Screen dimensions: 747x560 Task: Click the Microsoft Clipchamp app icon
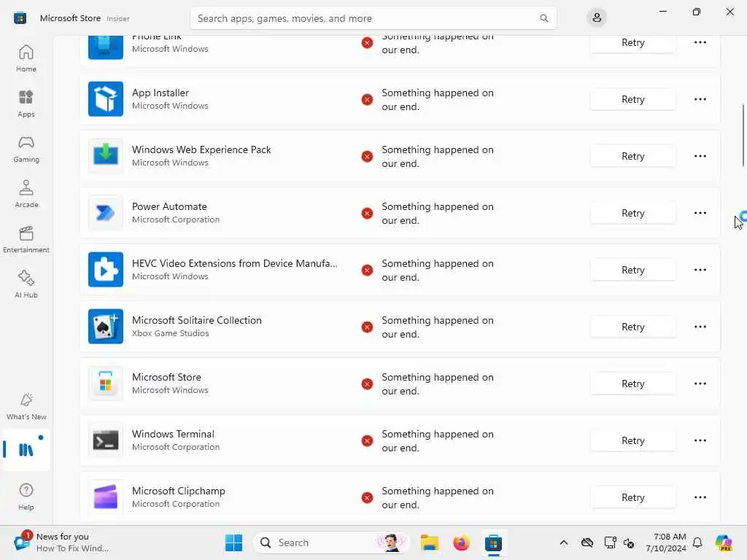point(106,497)
